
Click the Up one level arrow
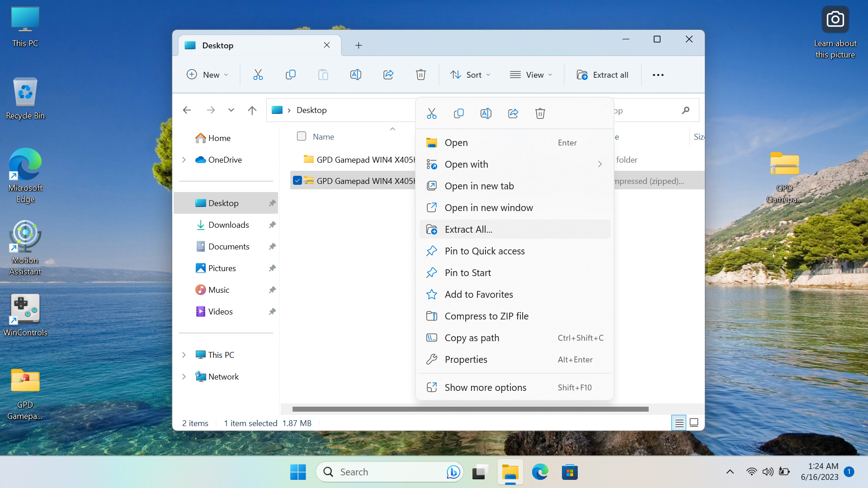[x=252, y=110]
